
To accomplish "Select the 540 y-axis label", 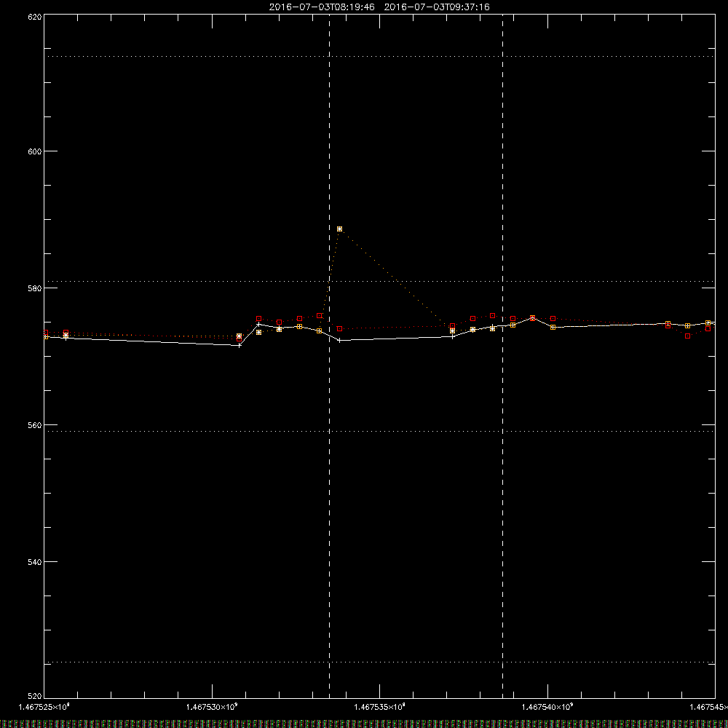I will pyautogui.click(x=35, y=562).
